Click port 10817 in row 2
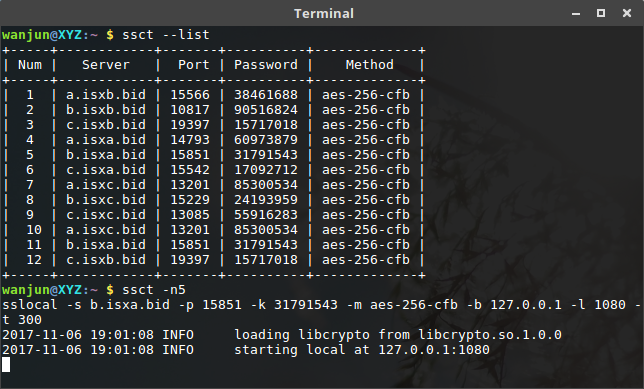This screenshot has height=389, width=644. pyautogui.click(x=190, y=110)
